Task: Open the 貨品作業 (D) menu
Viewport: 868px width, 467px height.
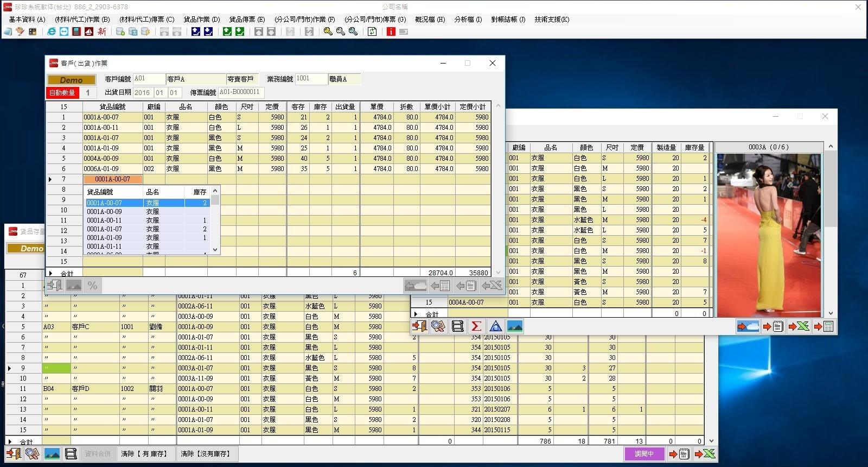Action: pos(201,19)
